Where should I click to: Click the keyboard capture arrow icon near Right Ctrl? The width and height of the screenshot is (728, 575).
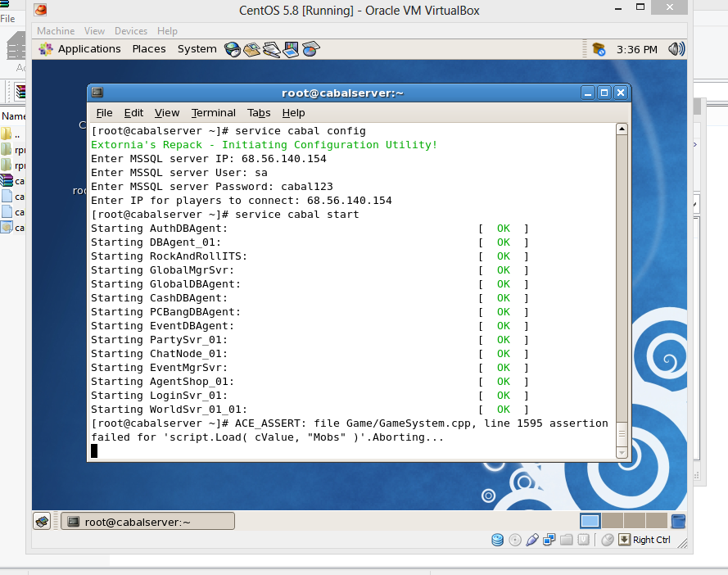point(625,540)
